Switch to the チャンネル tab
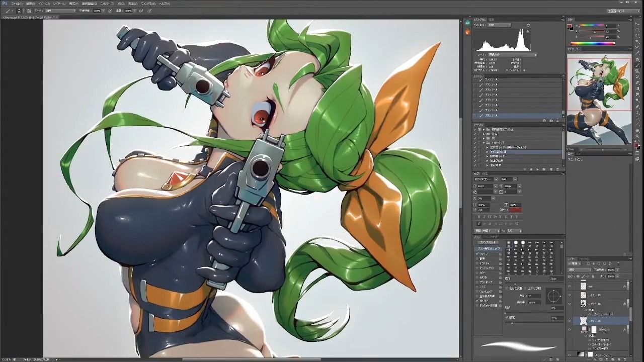644x362 pixels. pyautogui.click(x=584, y=259)
